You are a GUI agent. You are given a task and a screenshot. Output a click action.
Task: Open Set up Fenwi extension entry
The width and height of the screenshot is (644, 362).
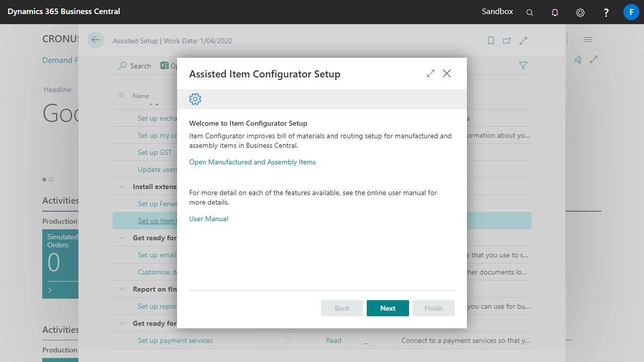coord(157,204)
